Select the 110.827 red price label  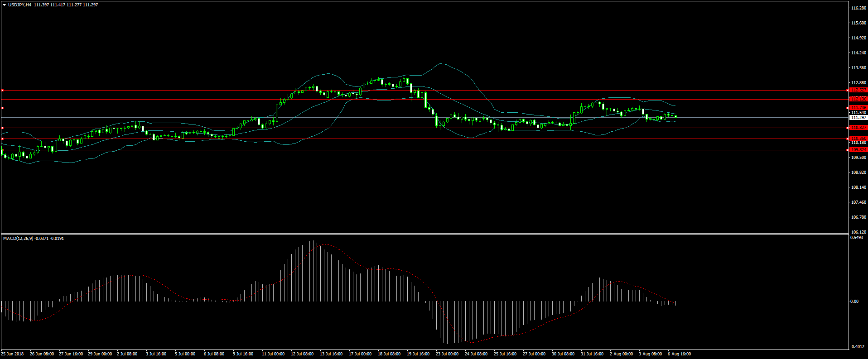[858, 128]
